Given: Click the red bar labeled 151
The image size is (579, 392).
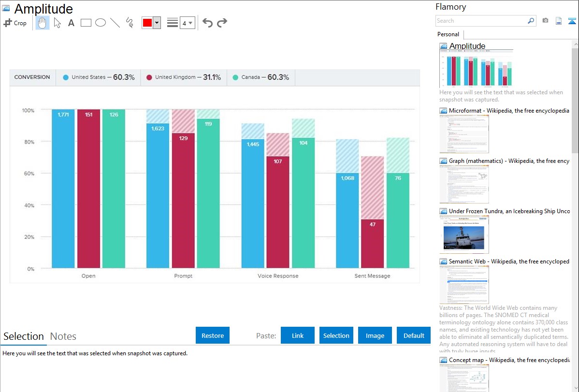Looking at the screenshot, I should (88, 189).
